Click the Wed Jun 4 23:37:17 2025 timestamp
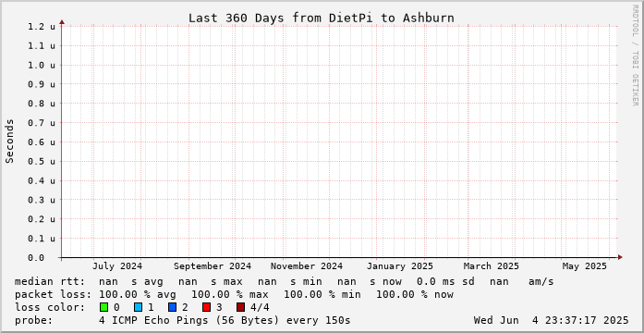This screenshot has height=333, width=644. coord(551,320)
